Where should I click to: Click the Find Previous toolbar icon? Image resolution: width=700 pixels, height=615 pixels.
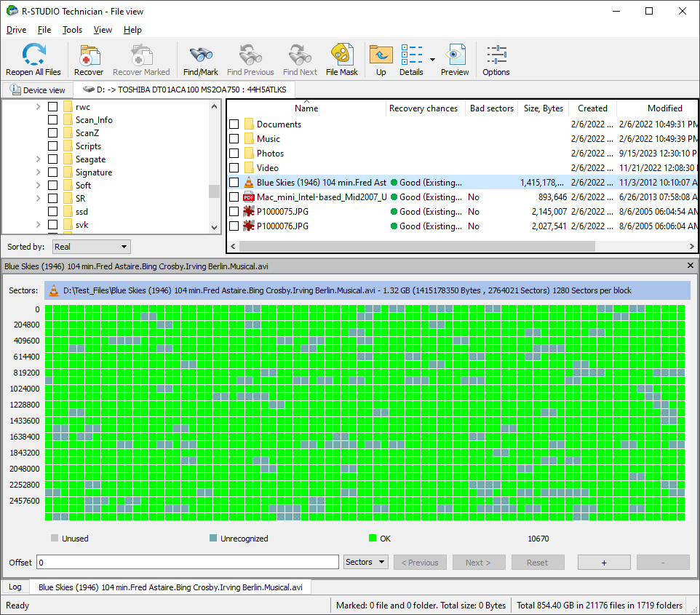250,55
